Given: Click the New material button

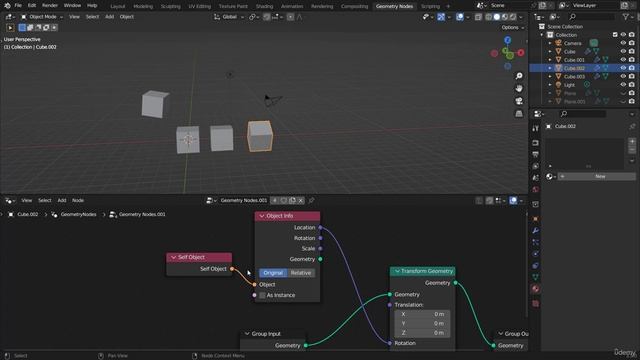Looking at the screenshot, I should click(x=597, y=176).
